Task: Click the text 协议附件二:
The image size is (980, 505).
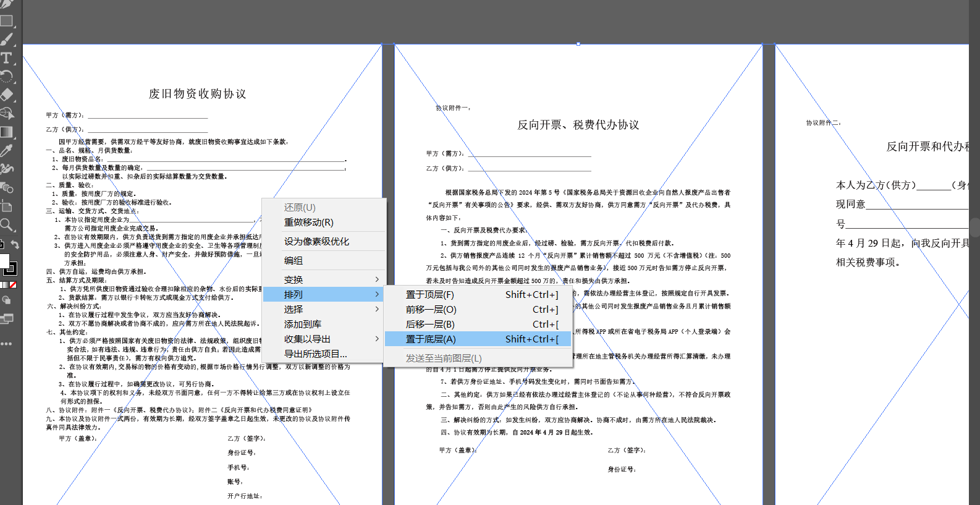Action: 823,123
